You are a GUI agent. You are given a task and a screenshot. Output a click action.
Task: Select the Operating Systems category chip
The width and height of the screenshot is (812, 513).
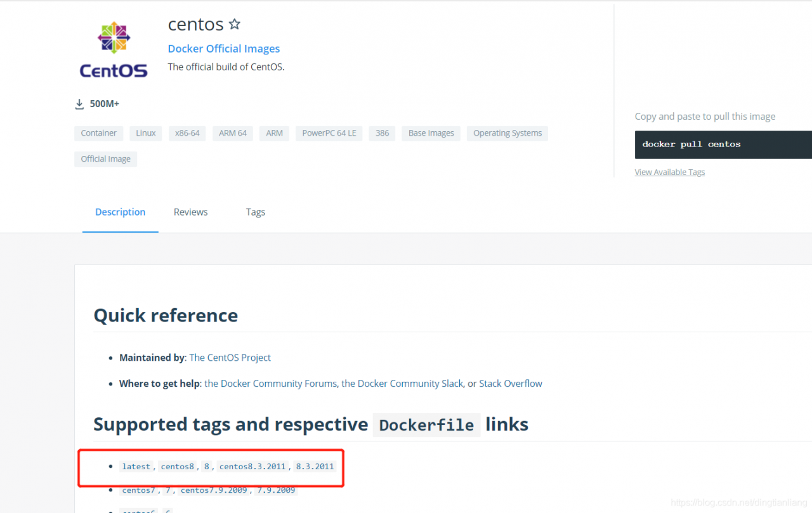pyautogui.click(x=507, y=133)
